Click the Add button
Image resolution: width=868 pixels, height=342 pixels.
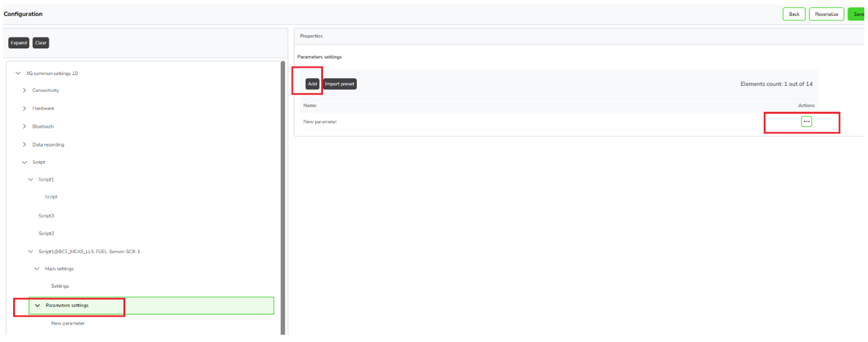pos(312,84)
